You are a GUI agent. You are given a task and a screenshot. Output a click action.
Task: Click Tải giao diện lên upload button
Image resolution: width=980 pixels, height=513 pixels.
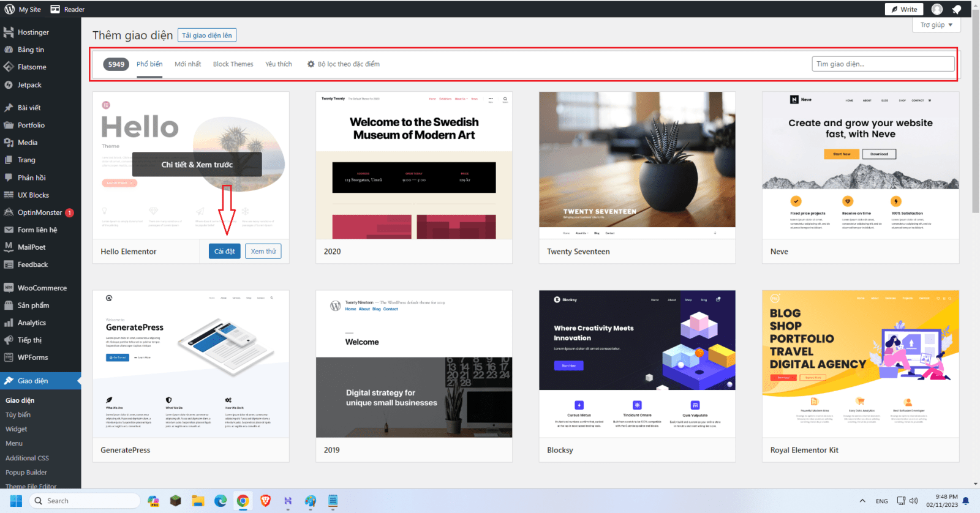tap(207, 36)
